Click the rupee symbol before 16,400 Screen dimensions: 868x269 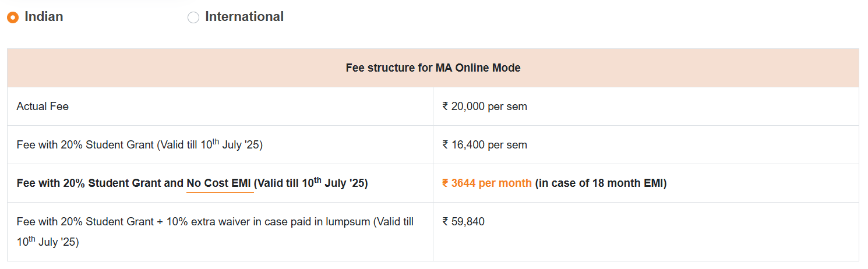click(446, 145)
